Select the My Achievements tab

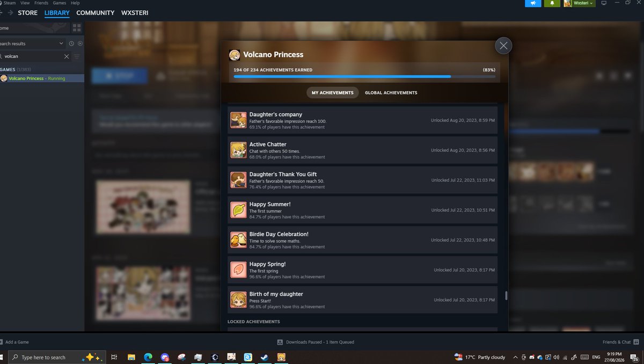coord(333,93)
